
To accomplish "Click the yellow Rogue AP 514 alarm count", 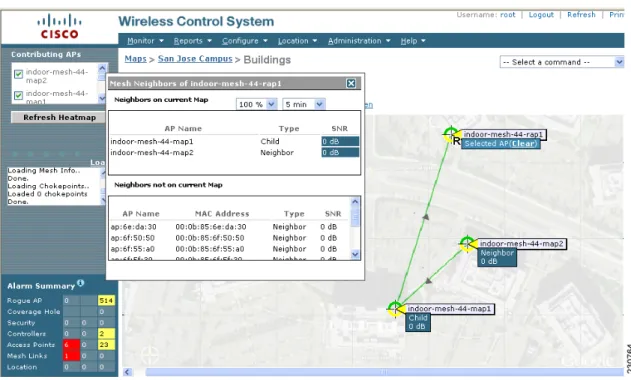I will coord(106,300).
